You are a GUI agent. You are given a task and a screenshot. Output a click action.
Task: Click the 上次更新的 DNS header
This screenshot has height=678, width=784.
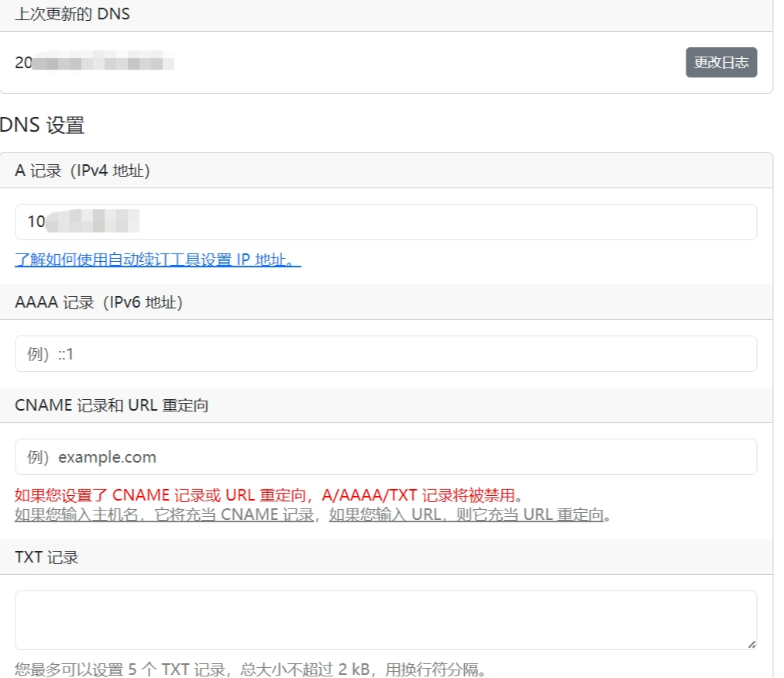(x=72, y=15)
